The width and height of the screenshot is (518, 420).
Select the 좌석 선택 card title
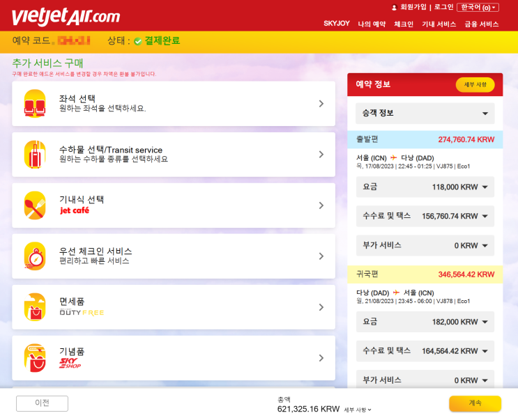click(77, 98)
